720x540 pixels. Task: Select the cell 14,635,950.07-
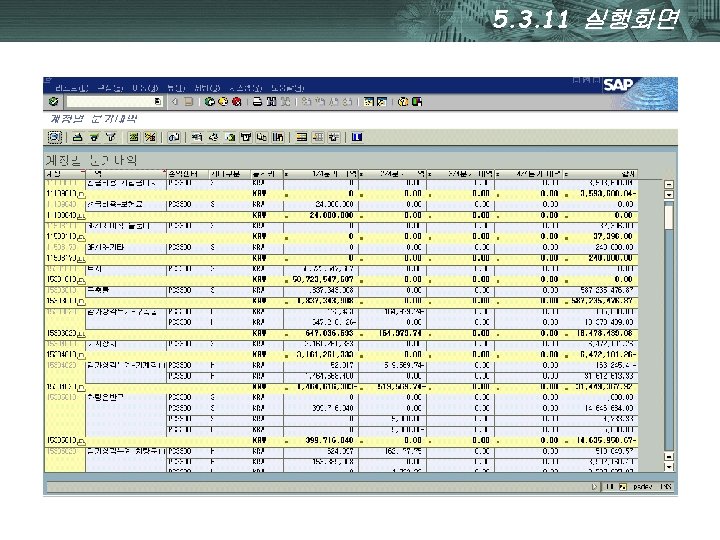(x=600, y=440)
